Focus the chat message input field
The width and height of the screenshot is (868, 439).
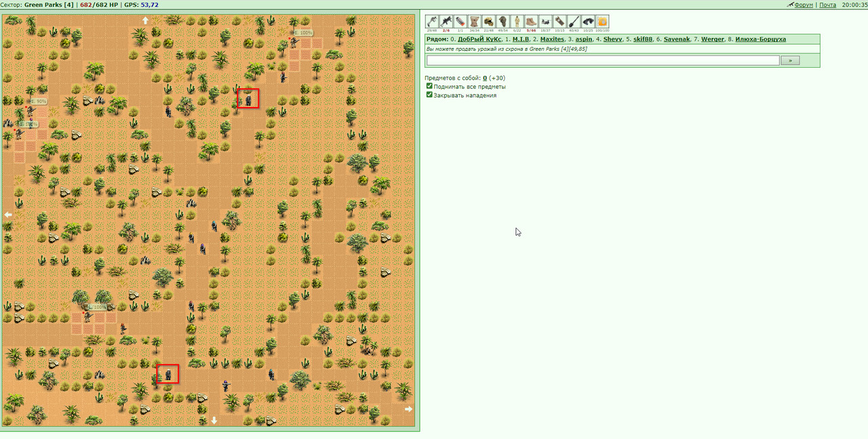[603, 60]
